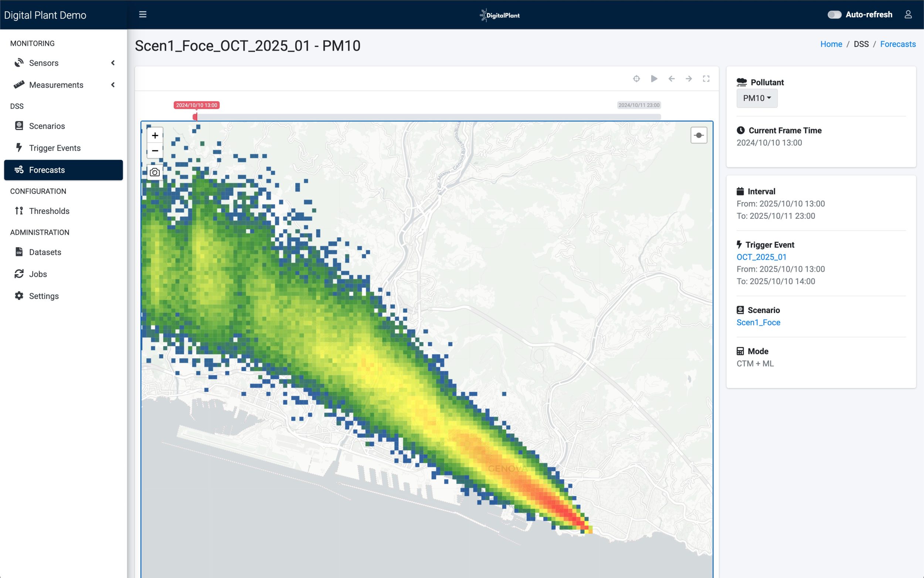Open the Scen1_Foce scenario link
Image resolution: width=924 pixels, height=578 pixels.
tap(758, 322)
